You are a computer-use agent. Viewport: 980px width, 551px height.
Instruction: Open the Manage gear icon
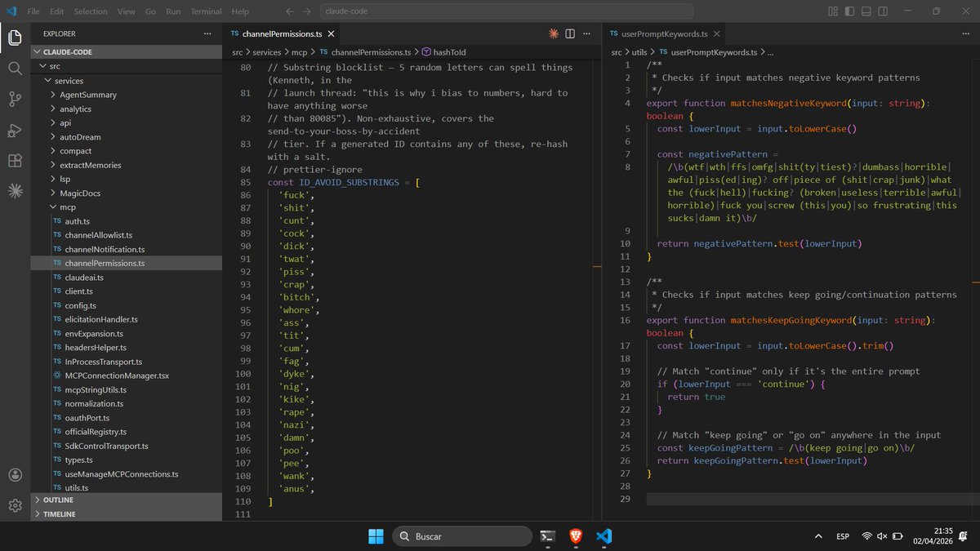tap(15, 506)
